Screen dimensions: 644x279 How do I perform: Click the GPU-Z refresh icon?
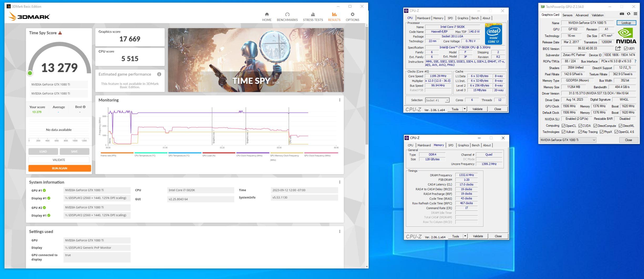point(629,14)
